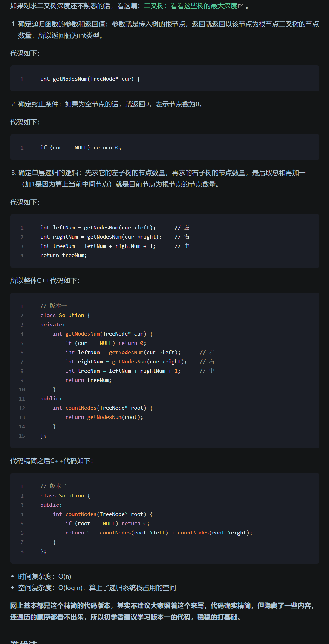
Task: Click 'int rightNum' line 7 in the 版本一 block
Action: pos(126,362)
